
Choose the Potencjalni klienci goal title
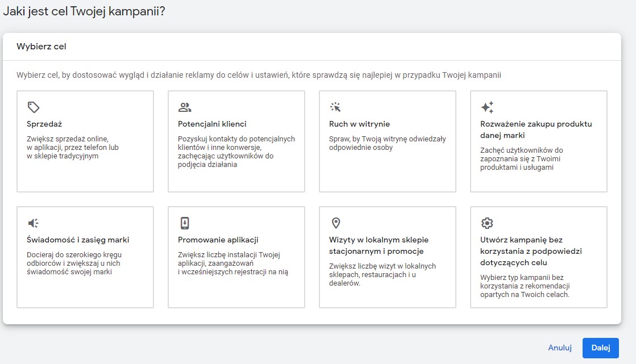click(x=212, y=124)
